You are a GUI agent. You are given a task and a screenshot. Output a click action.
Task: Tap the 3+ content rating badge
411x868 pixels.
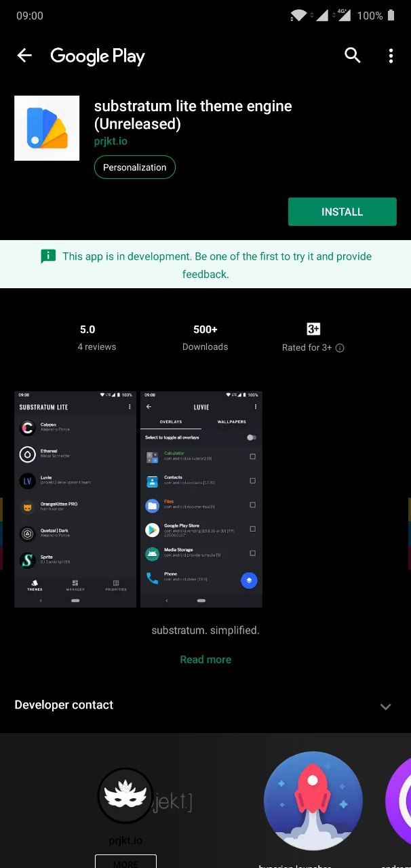313,329
